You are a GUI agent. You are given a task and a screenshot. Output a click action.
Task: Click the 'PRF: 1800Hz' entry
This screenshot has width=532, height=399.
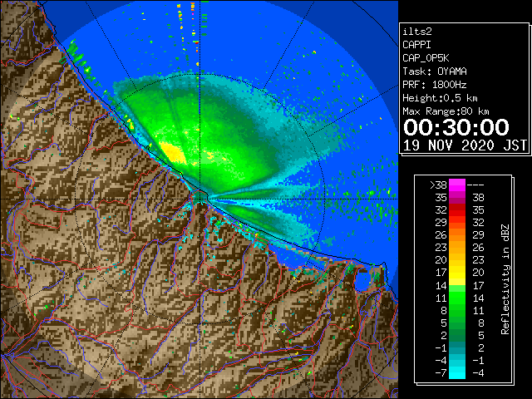point(435,85)
